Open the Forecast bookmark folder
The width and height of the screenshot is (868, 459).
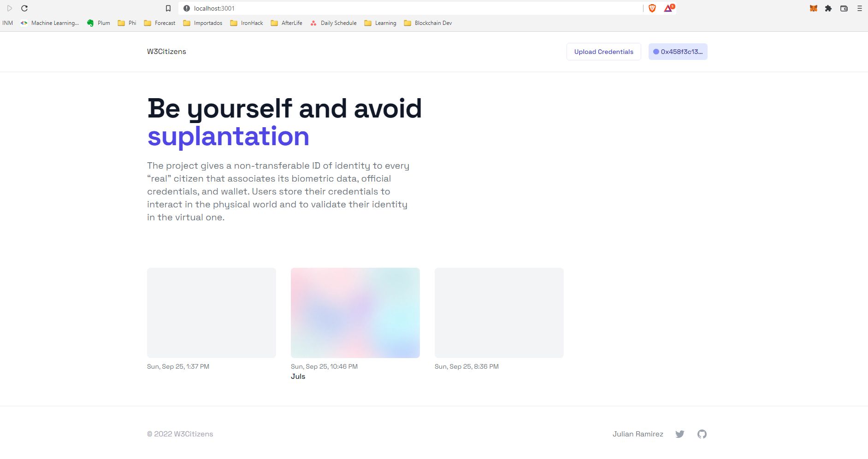pyautogui.click(x=159, y=23)
